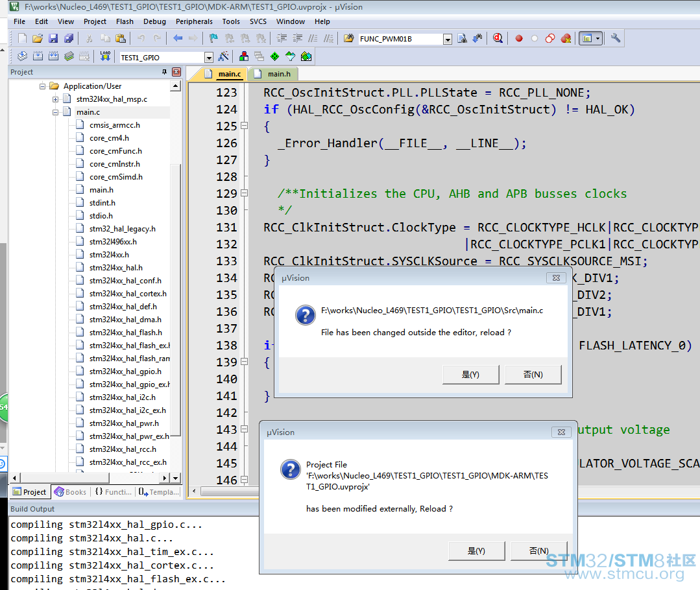Expand the stm32l4xx_hal_msp.c tree node

tap(55, 99)
